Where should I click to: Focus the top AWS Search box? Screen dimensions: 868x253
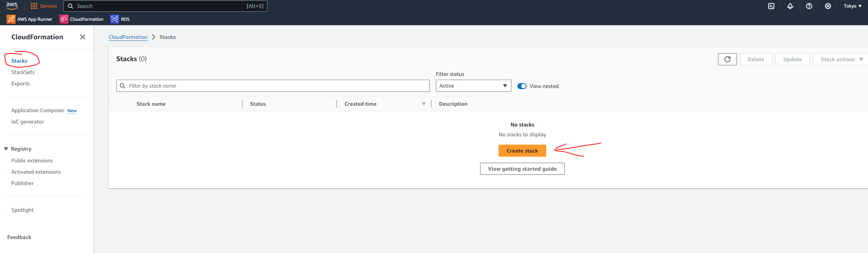165,6
